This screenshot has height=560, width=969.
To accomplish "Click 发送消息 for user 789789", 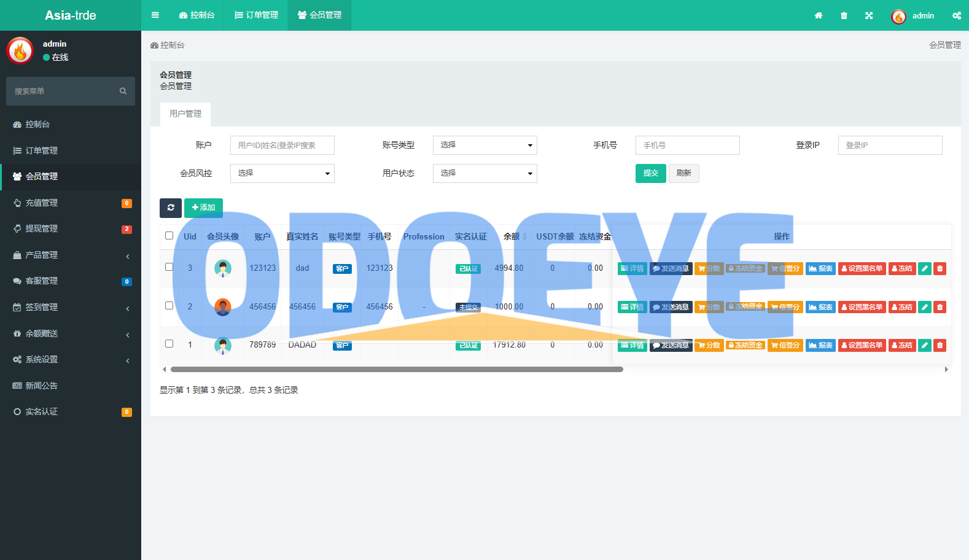I will coord(671,345).
